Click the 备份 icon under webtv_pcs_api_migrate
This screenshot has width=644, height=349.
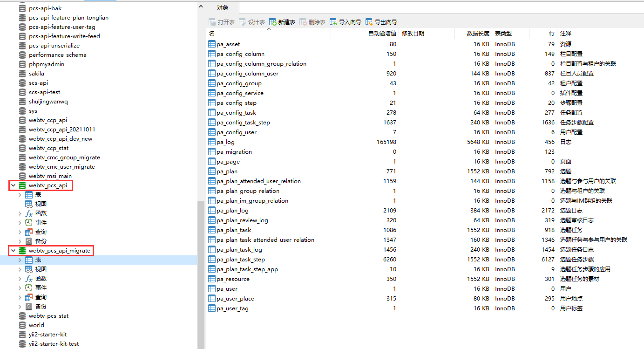(x=29, y=307)
